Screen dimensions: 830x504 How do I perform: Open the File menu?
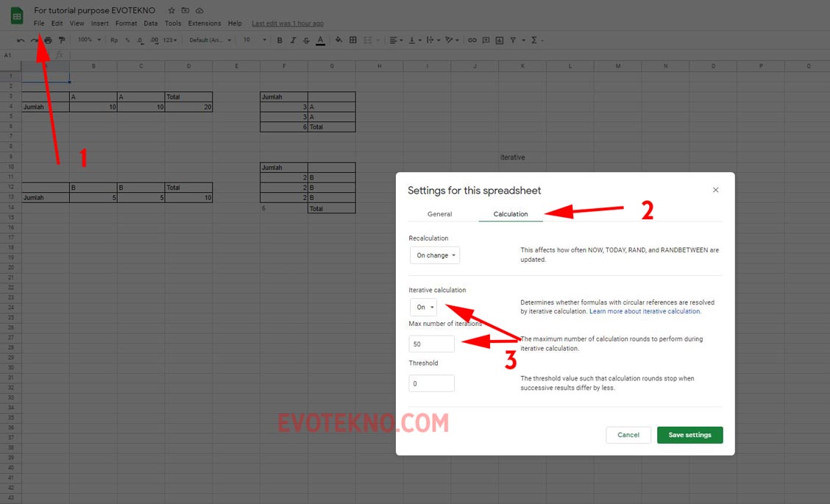point(39,24)
